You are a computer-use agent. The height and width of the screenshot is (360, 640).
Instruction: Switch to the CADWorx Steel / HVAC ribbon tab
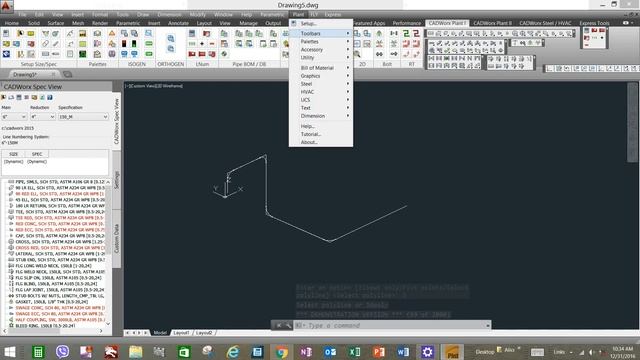coord(545,23)
